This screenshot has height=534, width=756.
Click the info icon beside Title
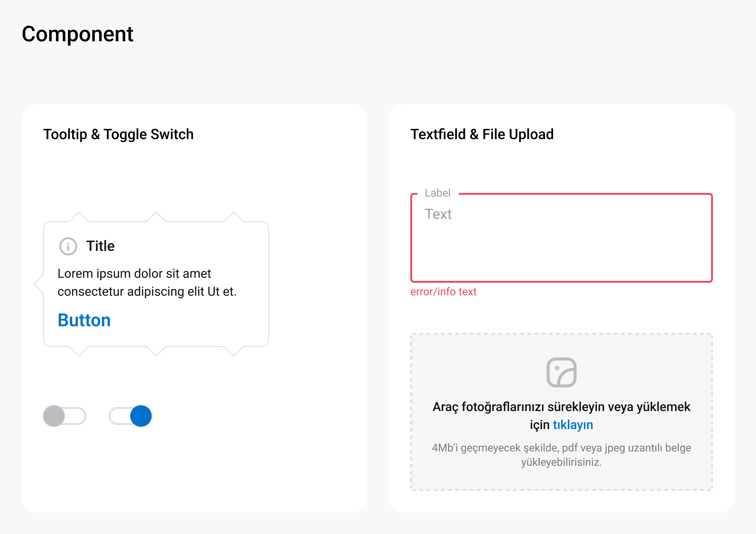click(68, 246)
